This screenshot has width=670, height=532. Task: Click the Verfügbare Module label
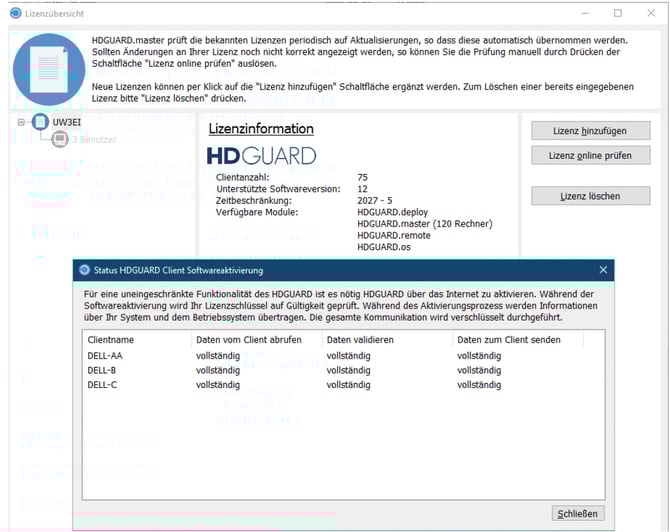tap(257, 212)
